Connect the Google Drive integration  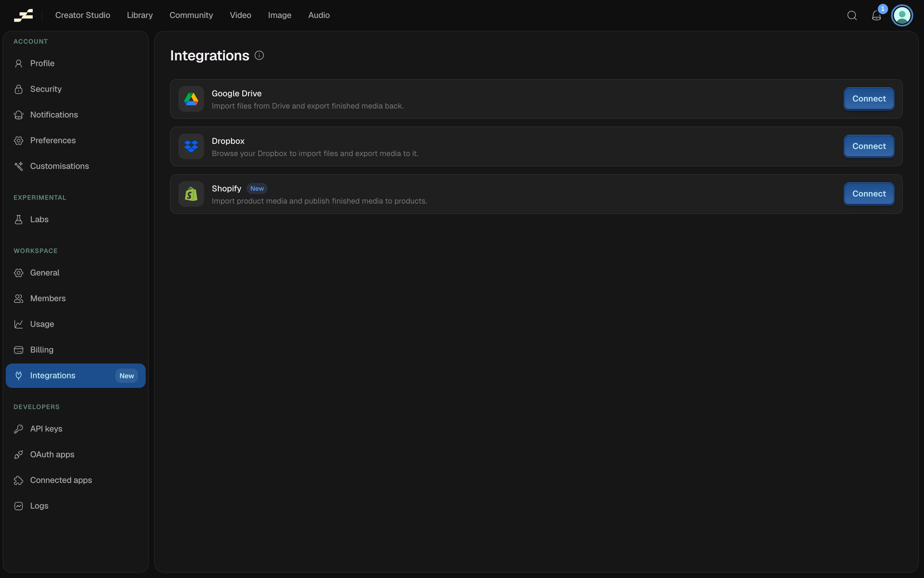point(868,99)
